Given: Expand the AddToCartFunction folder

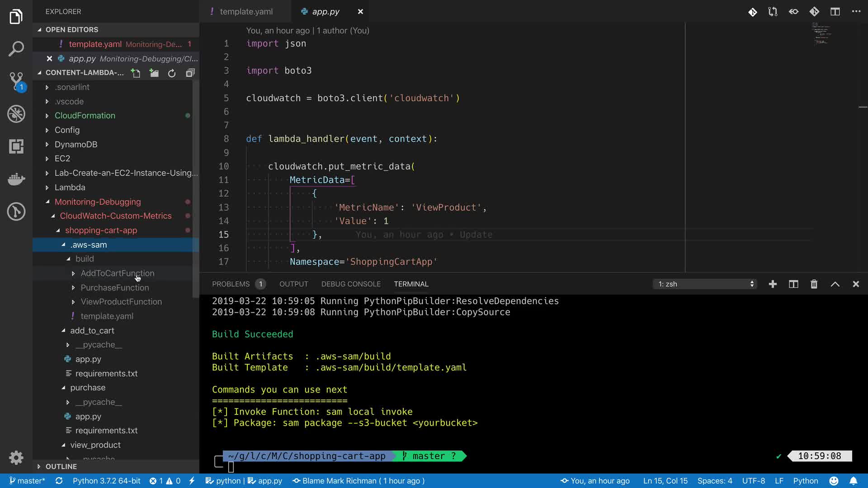Looking at the screenshot, I should click(117, 273).
